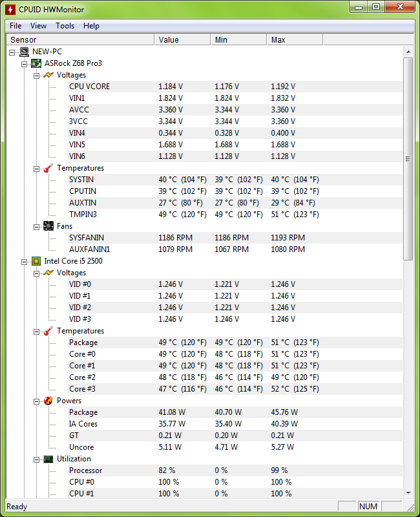Select the Core #0 temperature row
Viewport: 420px width, 517px height.
pyautogui.click(x=235, y=354)
